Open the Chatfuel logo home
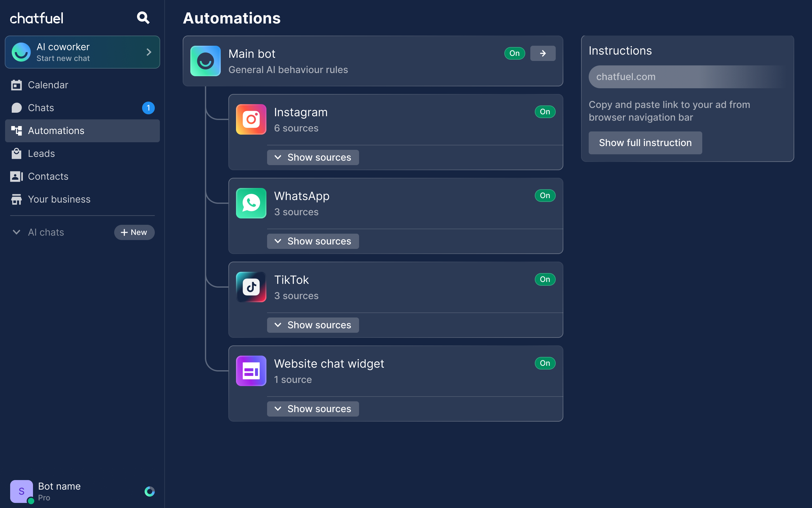The width and height of the screenshot is (812, 508). (x=36, y=18)
